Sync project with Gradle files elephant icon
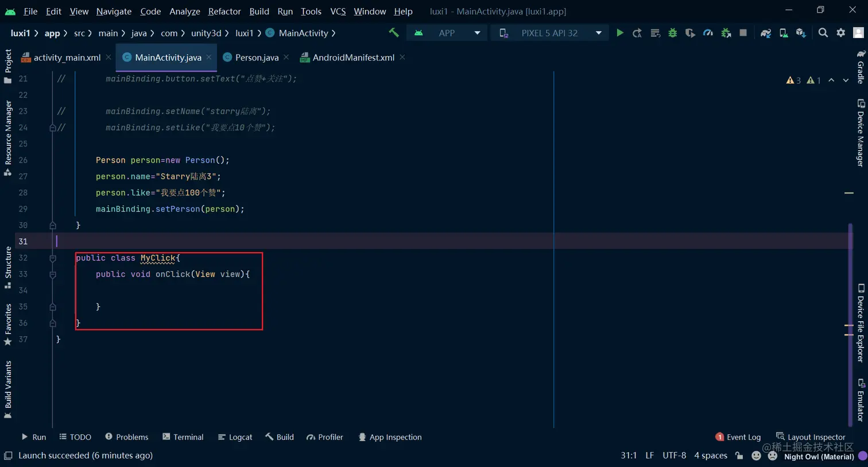Image resolution: width=868 pixels, height=467 pixels. [766, 33]
